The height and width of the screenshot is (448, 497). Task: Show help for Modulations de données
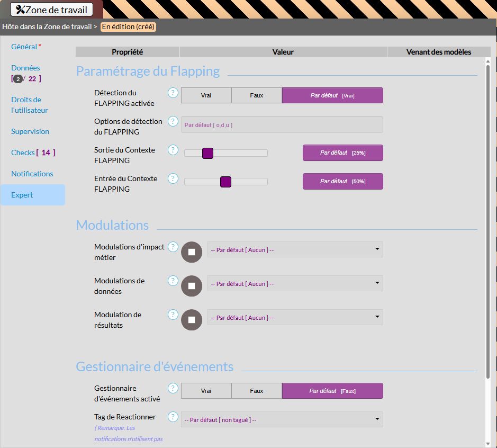tap(173, 281)
